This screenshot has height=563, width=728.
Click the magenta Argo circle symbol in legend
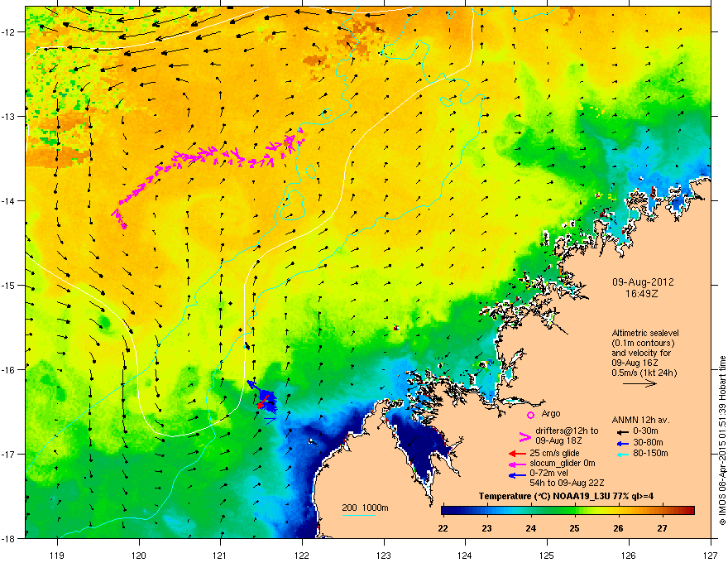click(x=530, y=415)
